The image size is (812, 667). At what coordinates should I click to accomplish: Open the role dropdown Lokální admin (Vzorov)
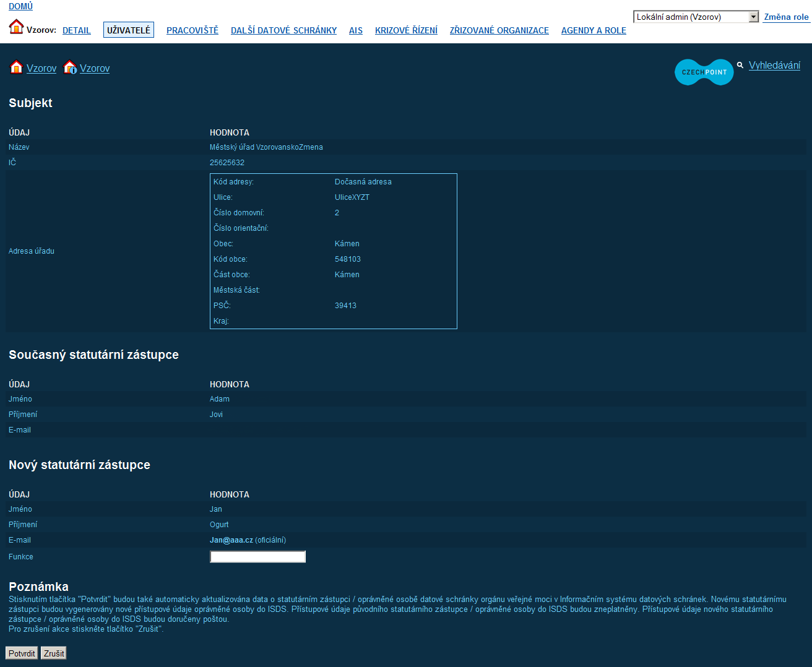[696, 17]
